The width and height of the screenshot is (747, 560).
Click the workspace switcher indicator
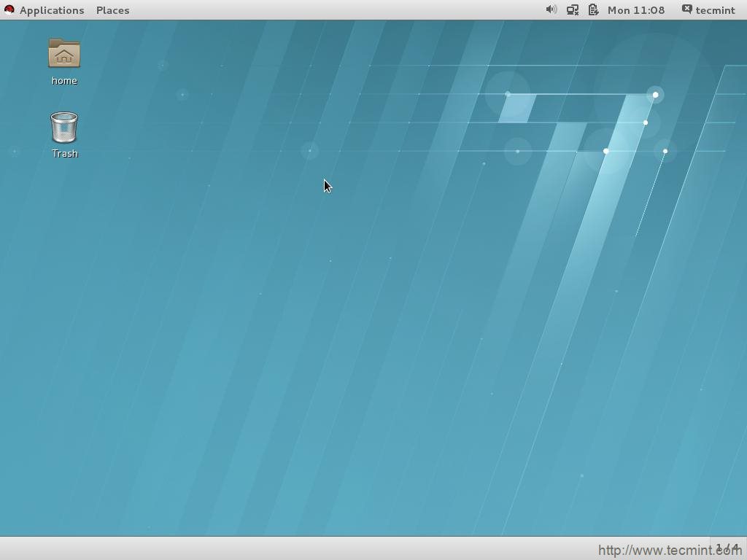pos(727,548)
